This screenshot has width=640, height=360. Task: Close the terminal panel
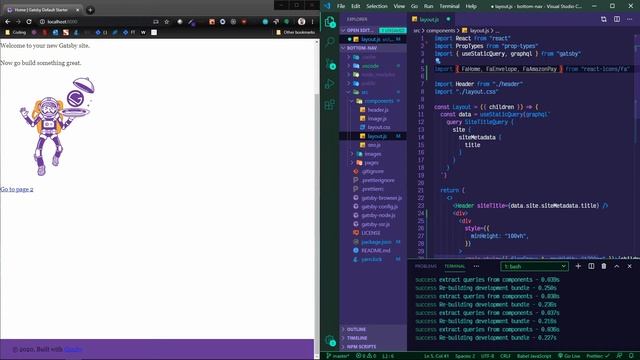[630, 266]
